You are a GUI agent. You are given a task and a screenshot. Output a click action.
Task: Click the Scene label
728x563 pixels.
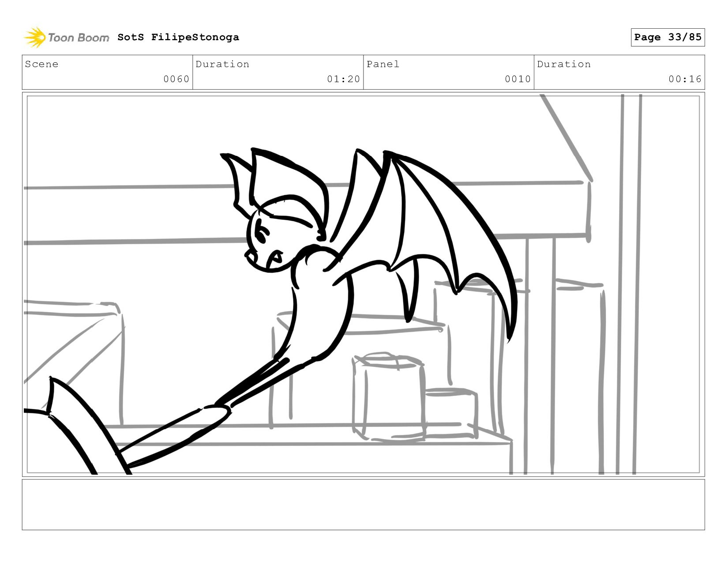coord(41,64)
